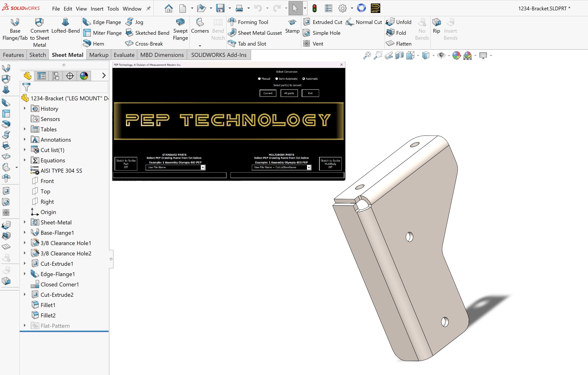Select AISI TYPE 304 SS material

point(61,171)
